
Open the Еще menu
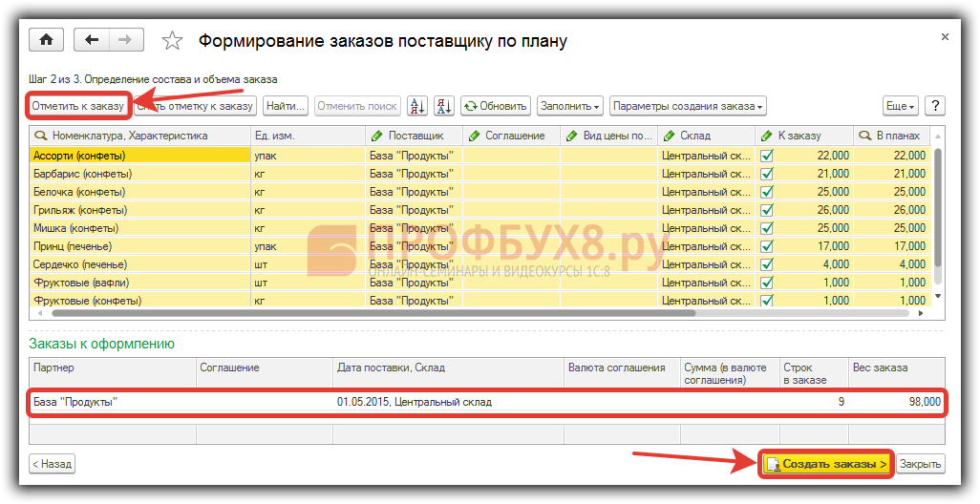[x=900, y=106]
